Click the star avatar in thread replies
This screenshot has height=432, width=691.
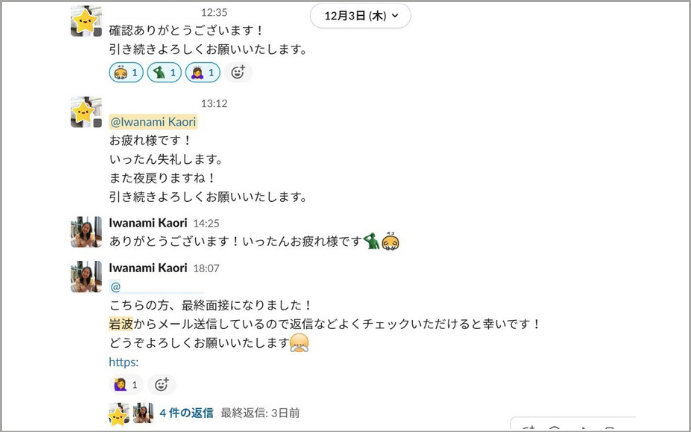pos(119,413)
